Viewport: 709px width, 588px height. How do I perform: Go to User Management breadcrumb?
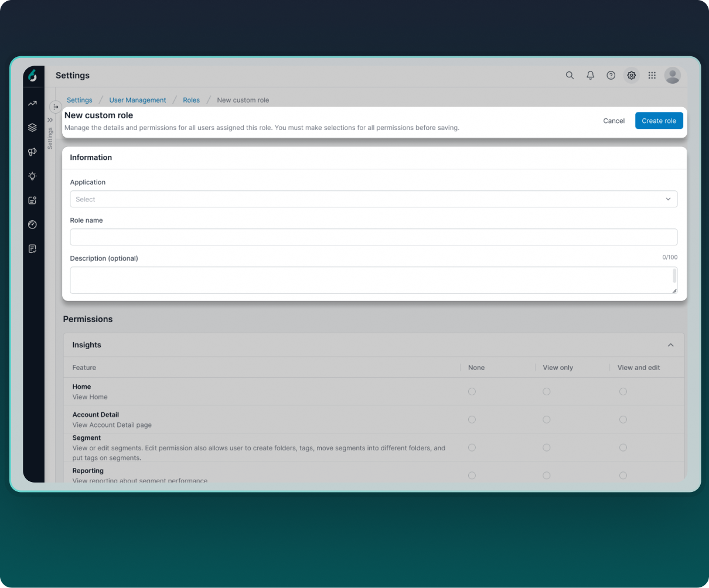click(x=138, y=100)
